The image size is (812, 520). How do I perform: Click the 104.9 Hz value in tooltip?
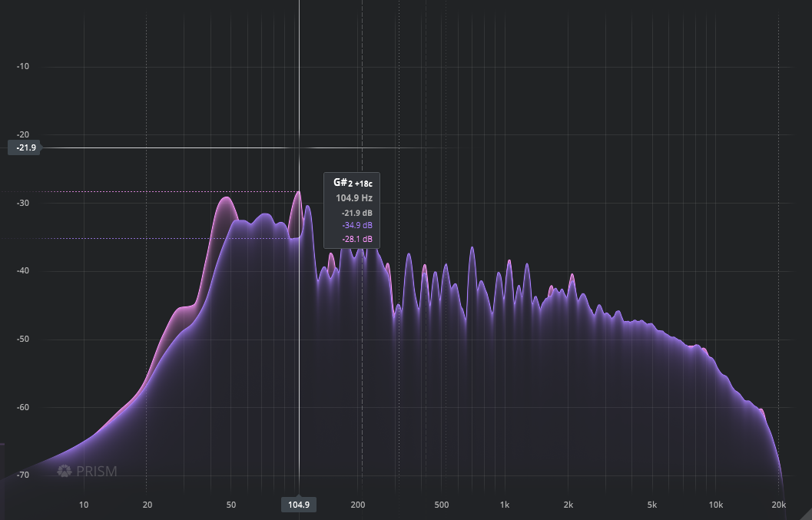pos(353,198)
